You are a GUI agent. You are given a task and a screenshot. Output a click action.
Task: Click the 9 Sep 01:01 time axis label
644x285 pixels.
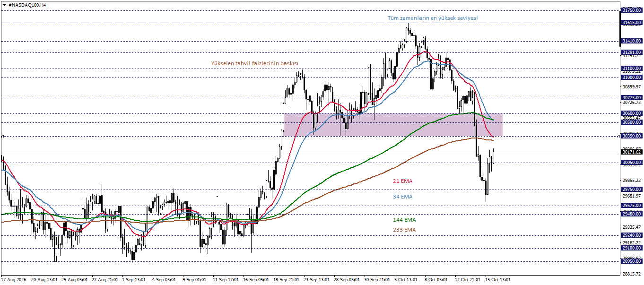194,280
